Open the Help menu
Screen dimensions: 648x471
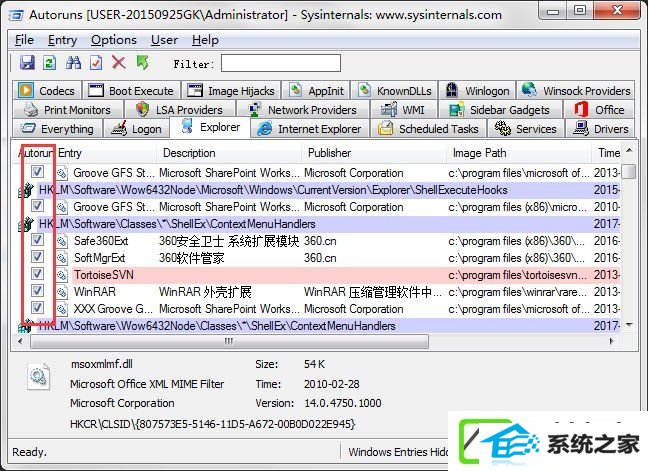coord(205,40)
